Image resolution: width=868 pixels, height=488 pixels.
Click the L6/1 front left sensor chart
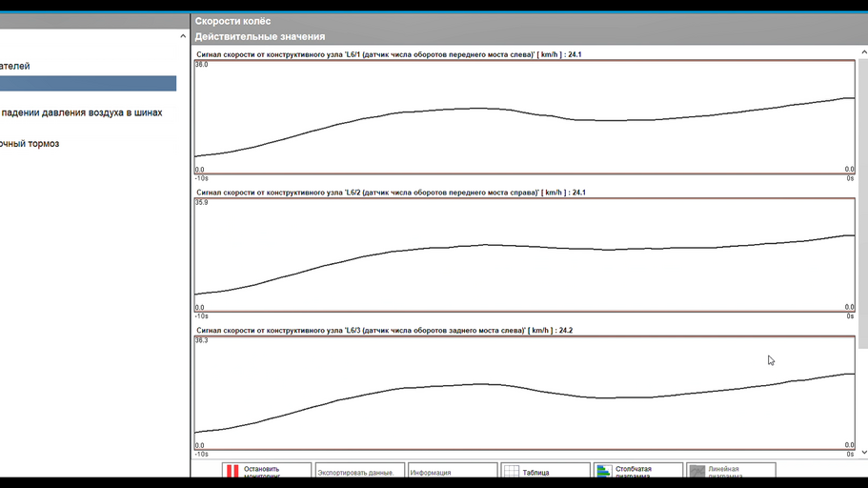524,117
